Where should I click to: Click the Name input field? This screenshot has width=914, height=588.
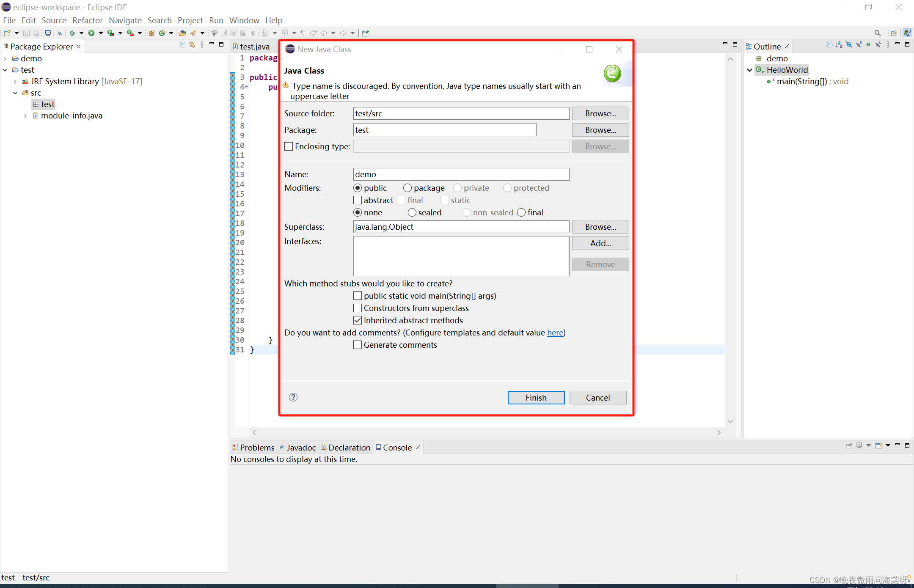(x=461, y=174)
